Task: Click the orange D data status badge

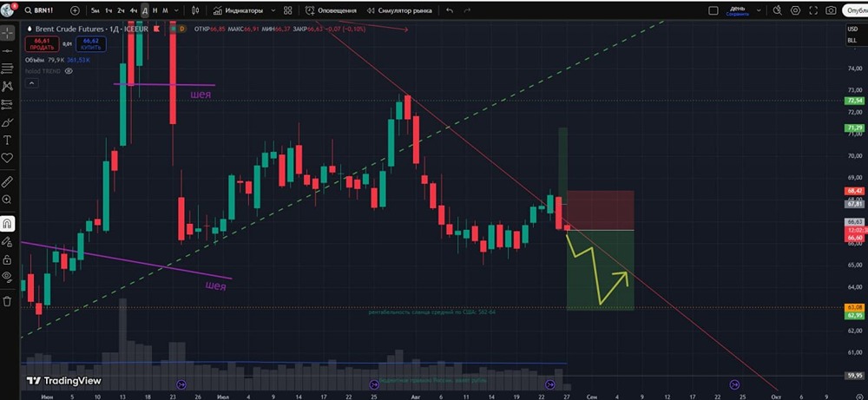Action: (182, 29)
